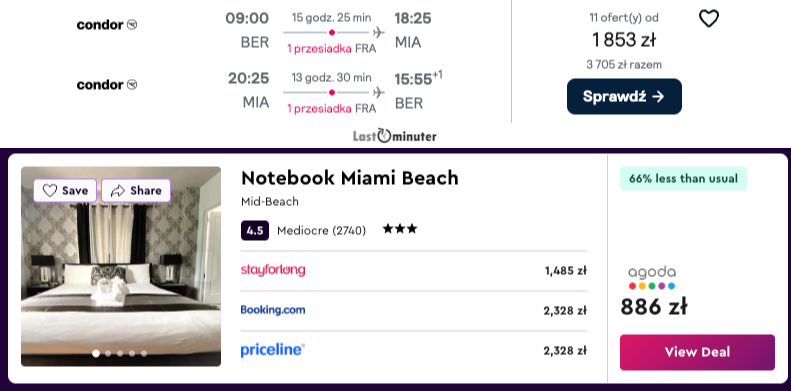
Task: Click the 66% less than usual badge
Action: tap(683, 179)
